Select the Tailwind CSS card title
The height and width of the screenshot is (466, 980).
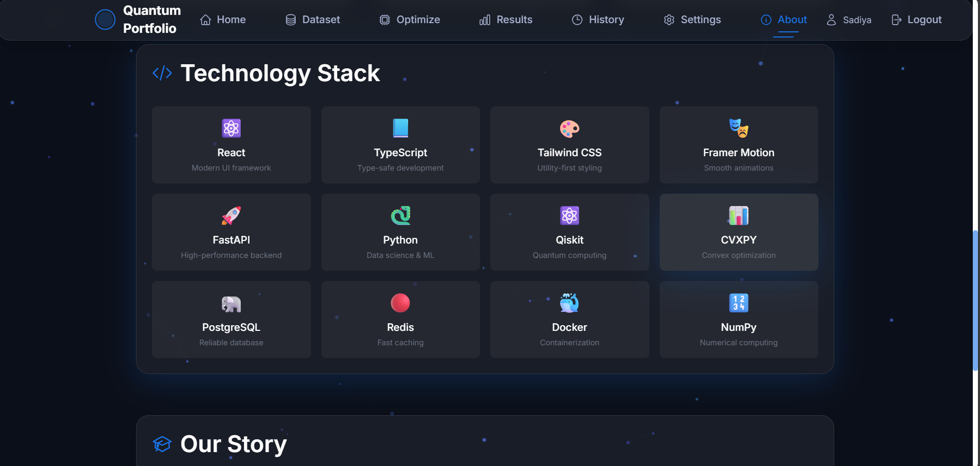[x=570, y=153]
